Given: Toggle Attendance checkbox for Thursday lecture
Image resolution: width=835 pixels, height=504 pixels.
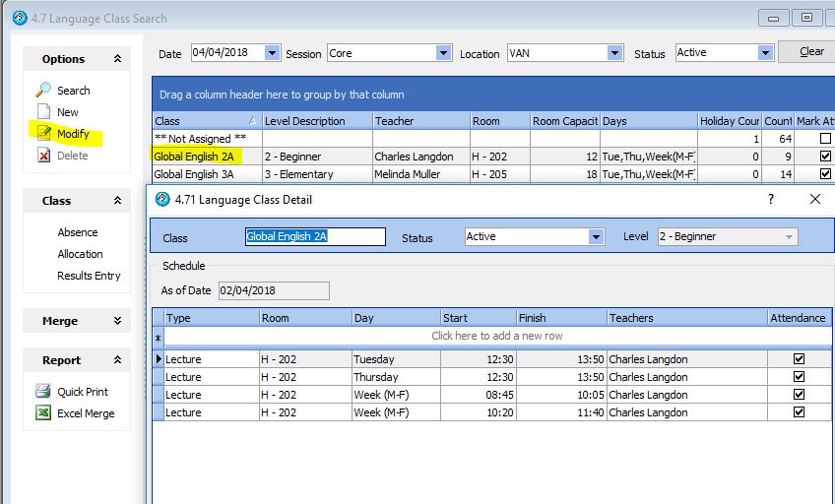Looking at the screenshot, I should click(x=799, y=377).
